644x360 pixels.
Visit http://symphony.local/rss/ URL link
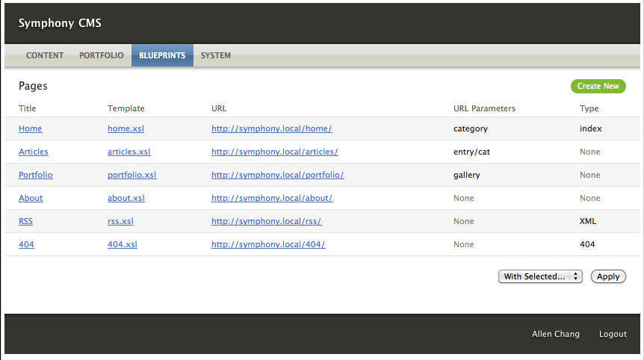pos(267,221)
